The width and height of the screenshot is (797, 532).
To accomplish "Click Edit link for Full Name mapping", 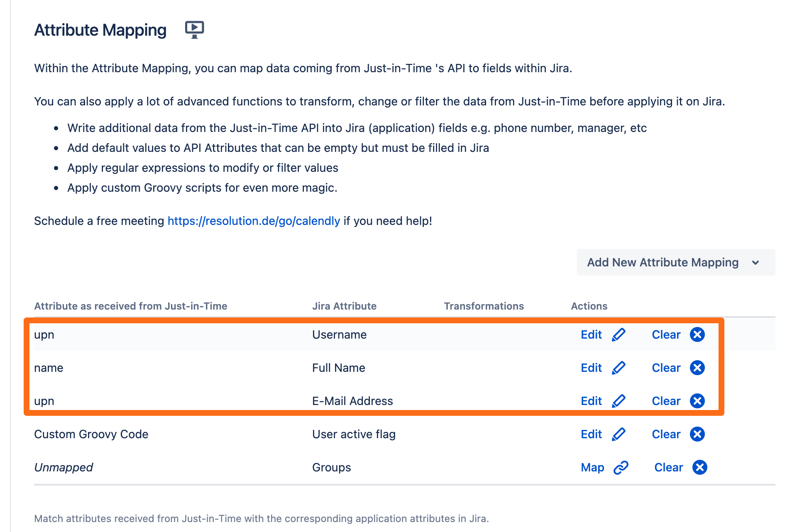I will pos(591,368).
